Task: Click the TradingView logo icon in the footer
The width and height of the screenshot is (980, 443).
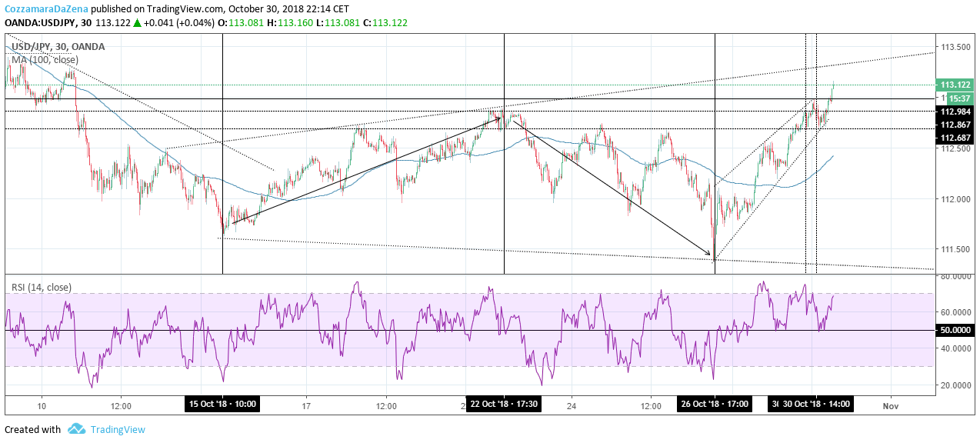Action: [x=75, y=429]
